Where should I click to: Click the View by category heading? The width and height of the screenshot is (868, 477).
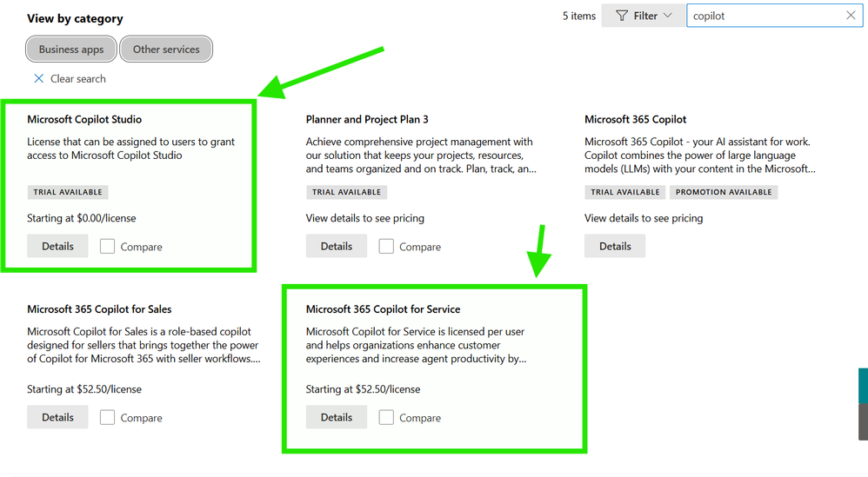click(x=75, y=18)
